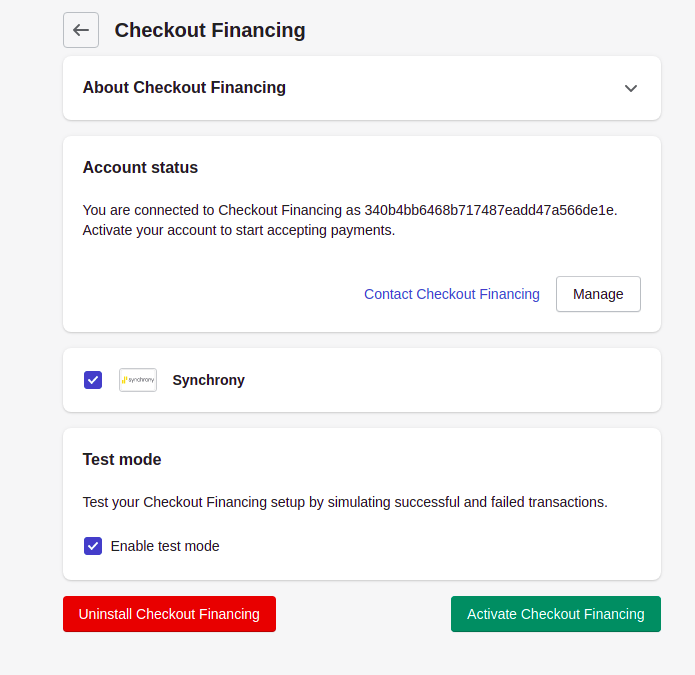Go back using the arrow button
Screen dimensions: 695x675
coord(81,30)
